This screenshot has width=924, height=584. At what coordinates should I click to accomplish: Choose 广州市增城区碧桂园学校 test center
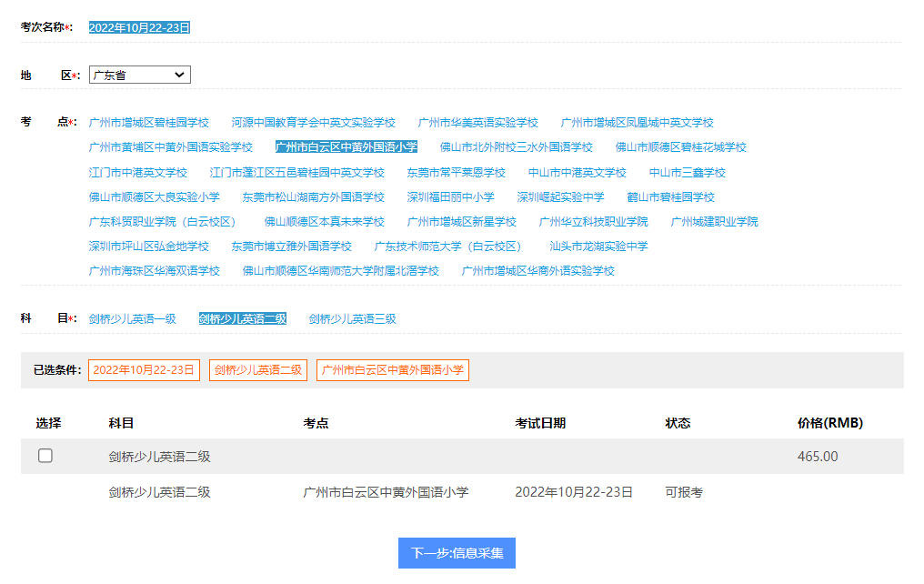[149, 123]
